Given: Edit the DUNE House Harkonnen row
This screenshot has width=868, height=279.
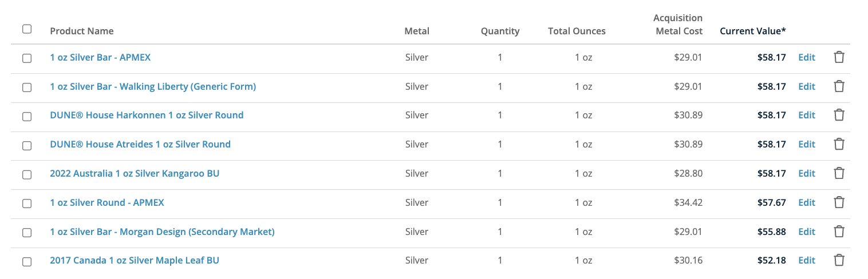Looking at the screenshot, I should [806, 115].
